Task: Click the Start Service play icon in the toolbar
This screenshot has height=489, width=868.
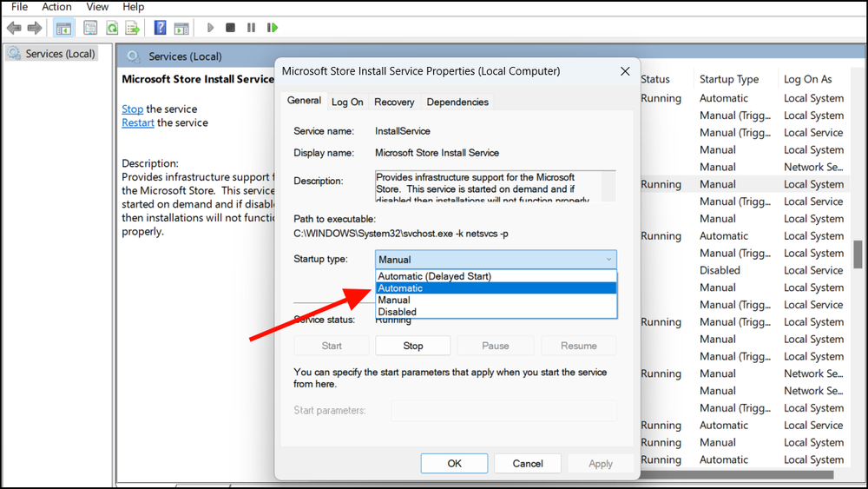Action: (210, 28)
